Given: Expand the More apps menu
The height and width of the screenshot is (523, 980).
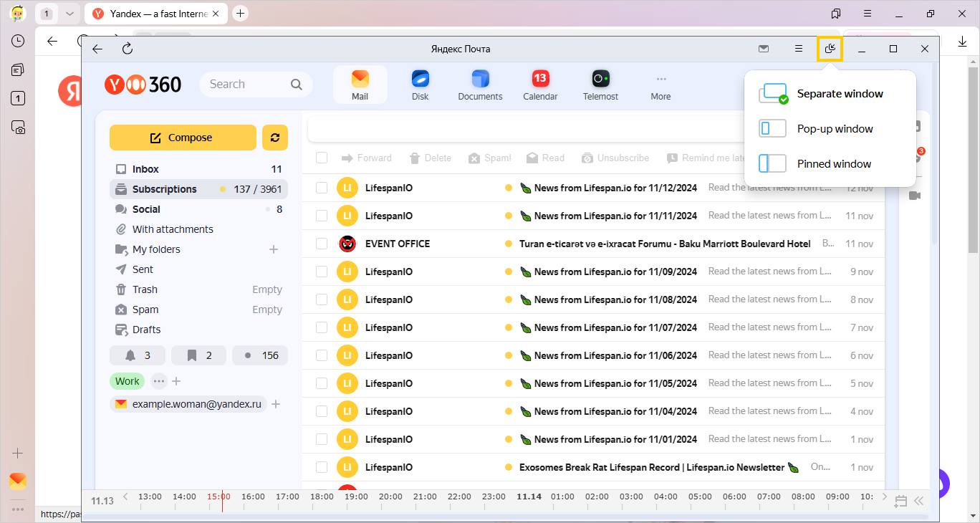Looking at the screenshot, I should coord(660,85).
